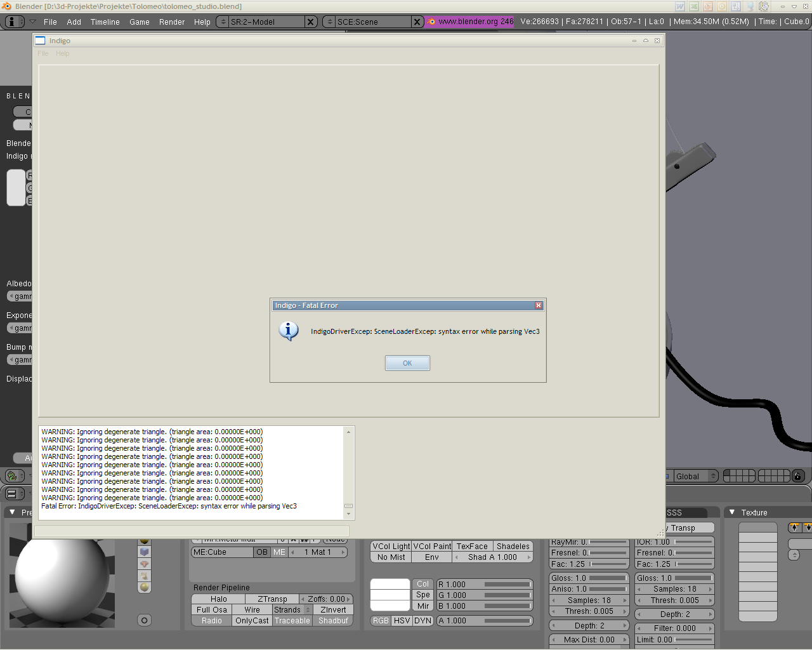812x650 pixels.
Task: Toggle the Halo render option
Action: point(218,599)
